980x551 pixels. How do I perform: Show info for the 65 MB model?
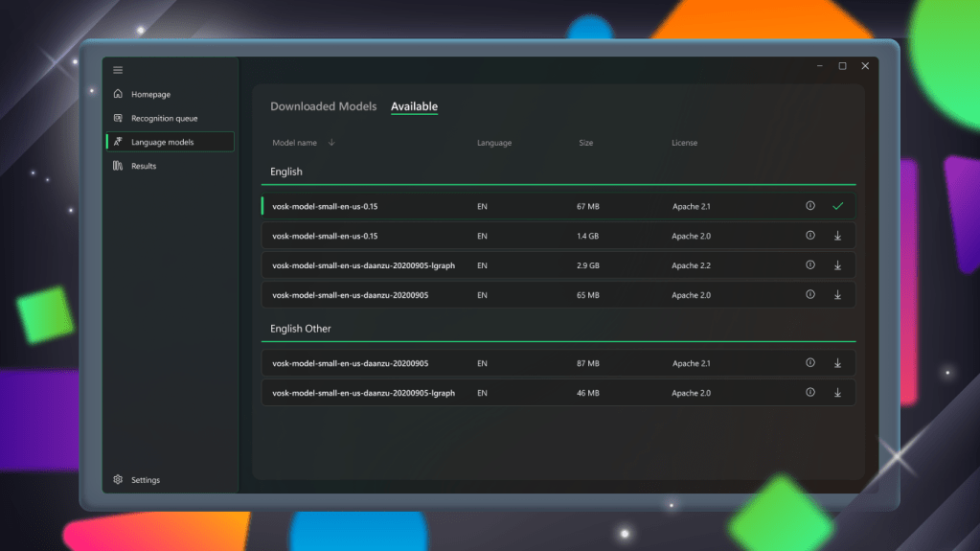click(810, 295)
